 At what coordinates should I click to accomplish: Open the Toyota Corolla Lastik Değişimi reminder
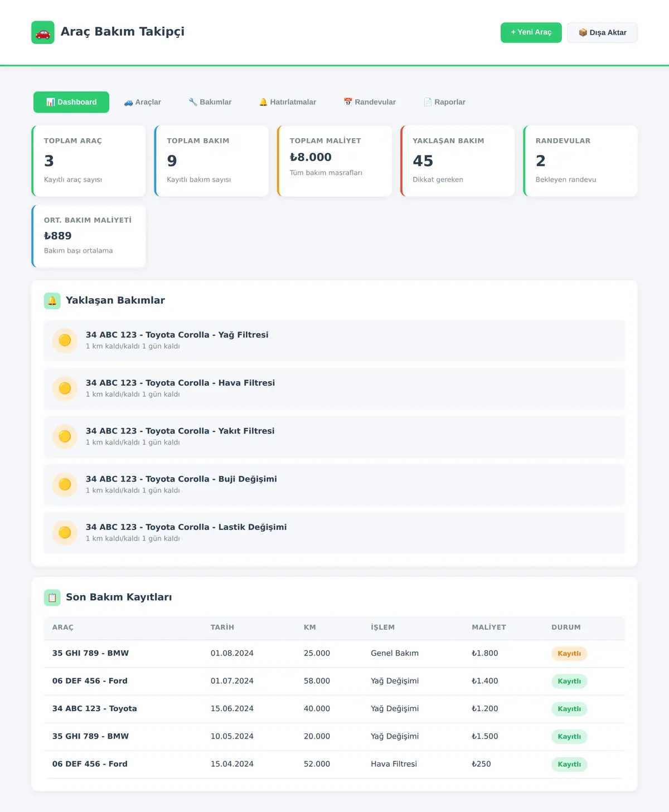point(334,533)
